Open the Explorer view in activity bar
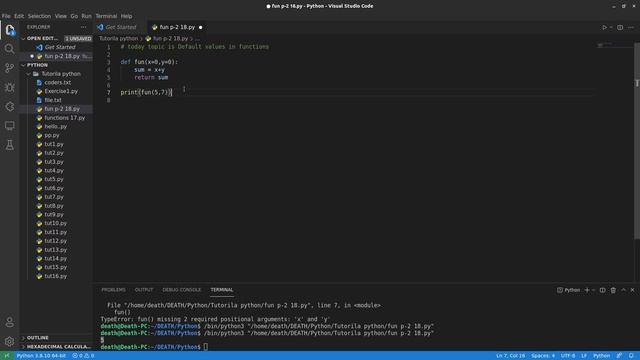Screen dimensions: 640x360 (9, 30)
